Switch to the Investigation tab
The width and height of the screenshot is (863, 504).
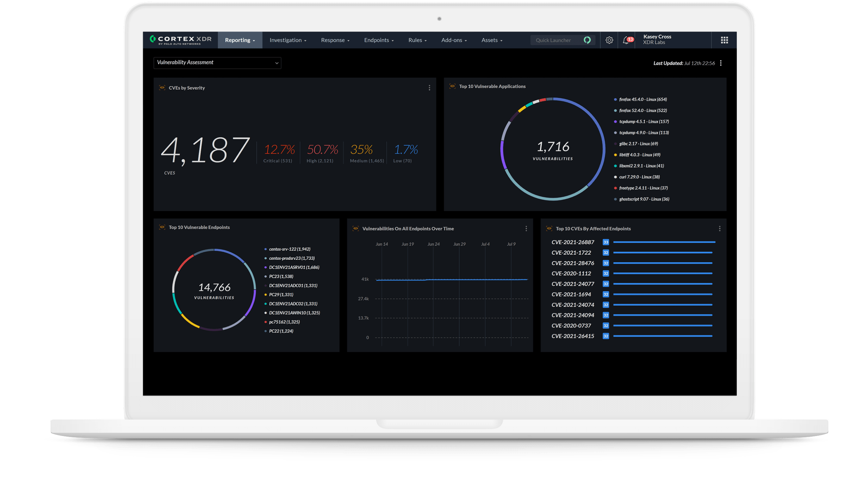tap(287, 40)
